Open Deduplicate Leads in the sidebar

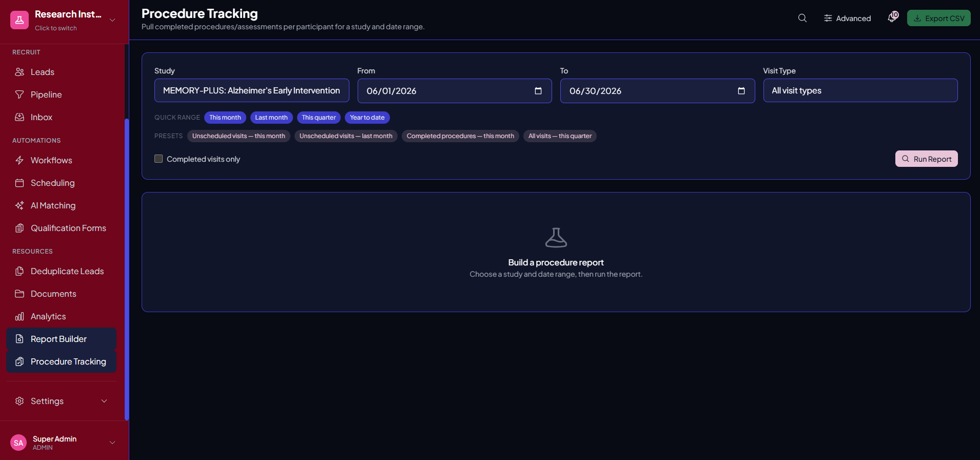[61, 271]
